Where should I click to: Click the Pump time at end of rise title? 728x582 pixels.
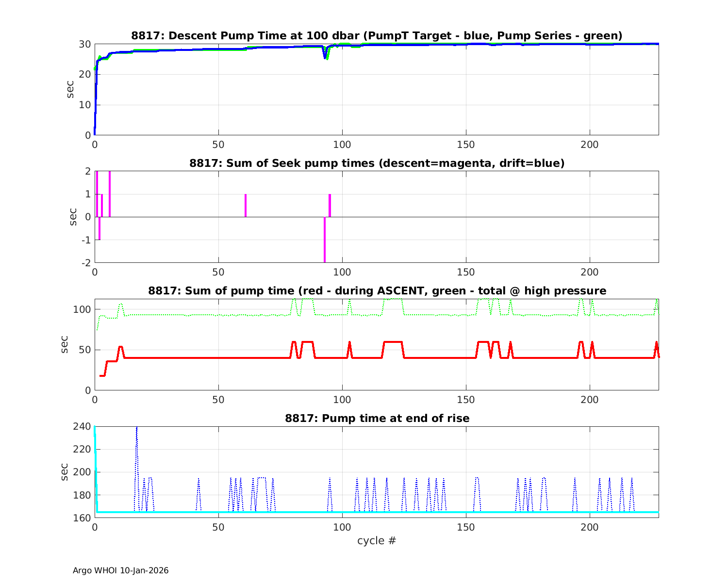click(x=377, y=418)
